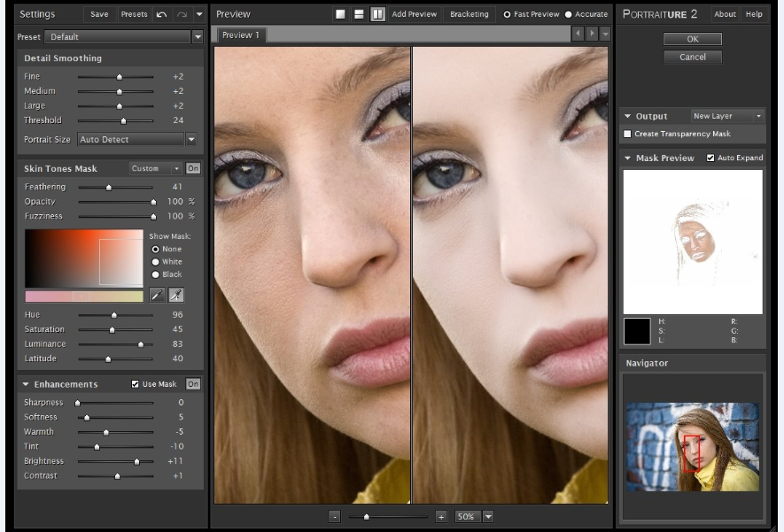This screenshot has height=532, width=784.
Task: Click the Cancel button
Action: [x=693, y=57]
